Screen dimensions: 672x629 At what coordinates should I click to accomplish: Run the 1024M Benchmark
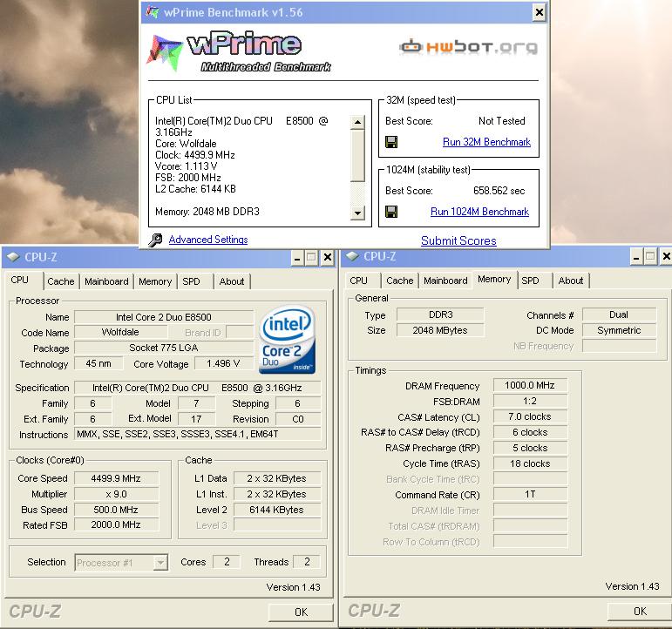pos(479,212)
